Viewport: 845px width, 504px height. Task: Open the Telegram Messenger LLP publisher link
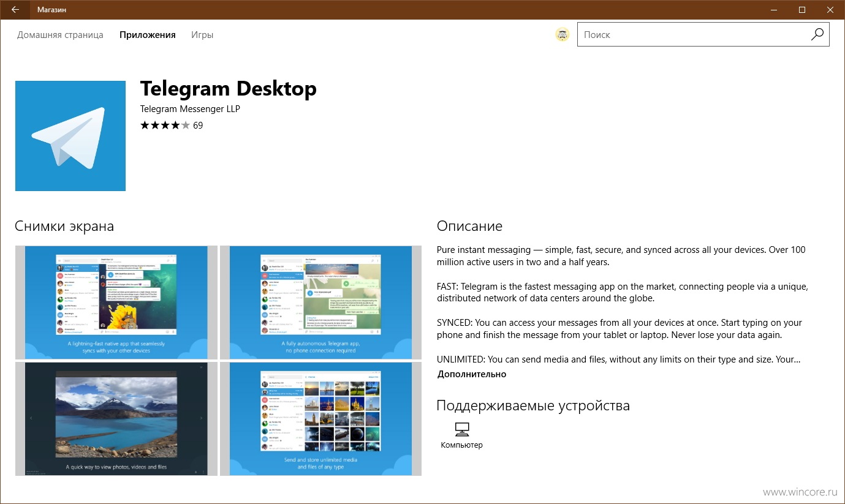coord(190,109)
